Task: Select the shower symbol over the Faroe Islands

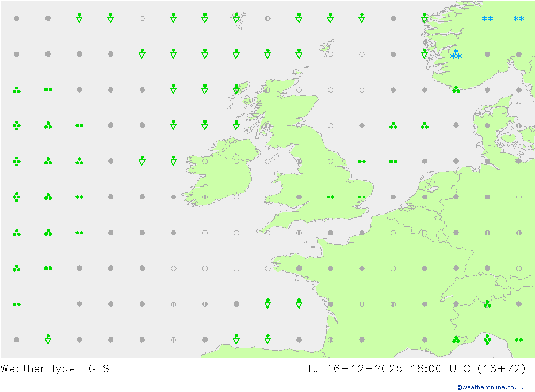Action: (236, 18)
